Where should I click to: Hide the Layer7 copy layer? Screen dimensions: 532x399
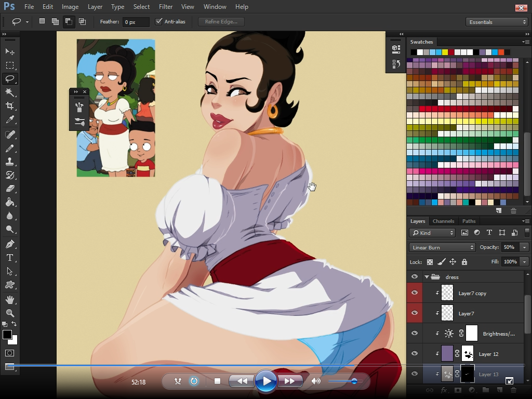tap(415, 293)
